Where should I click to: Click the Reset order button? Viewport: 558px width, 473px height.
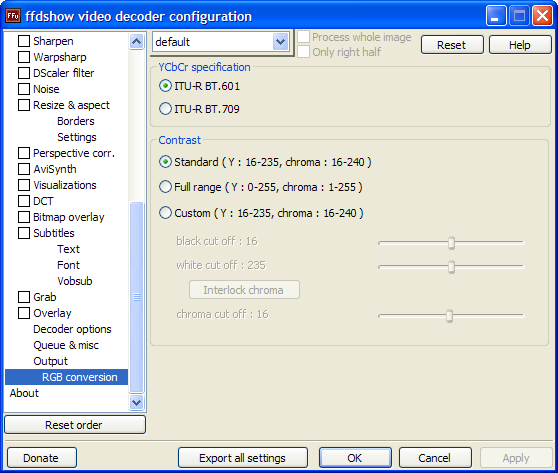click(75, 425)
